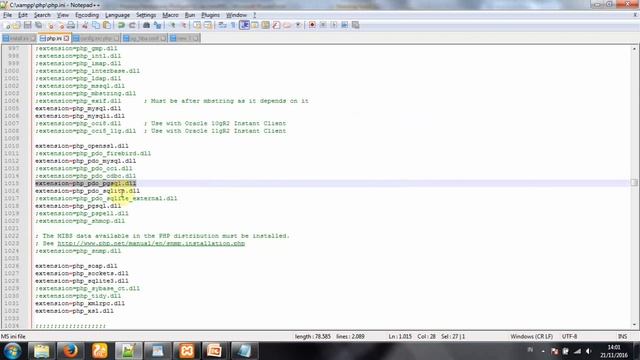Click Save Recorded Macro icon
640x360 pixels.
coord(356,25)
